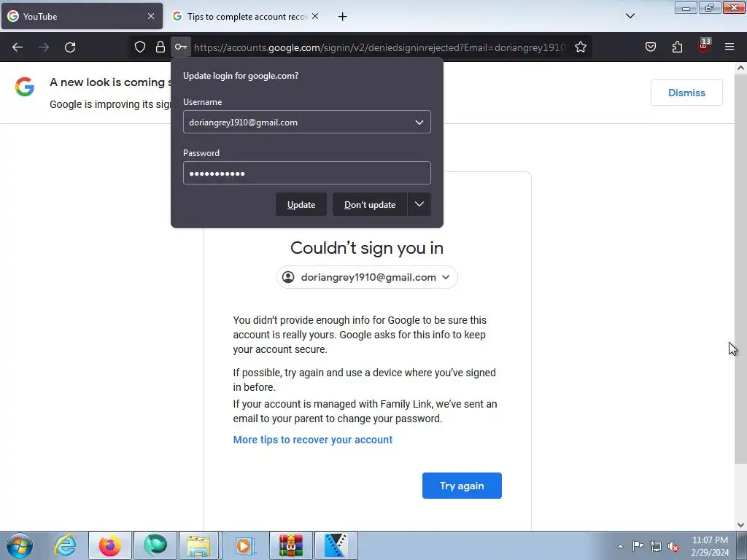Switch to the YouTube tab
The height and width of the screenshot is (560, 747).
[x=82, y=16]
